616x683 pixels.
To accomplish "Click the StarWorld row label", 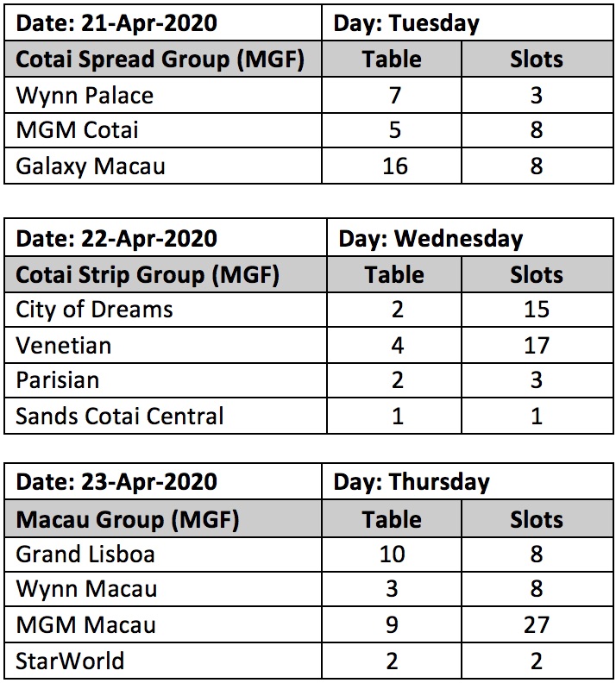I will [x=163, y=661].
